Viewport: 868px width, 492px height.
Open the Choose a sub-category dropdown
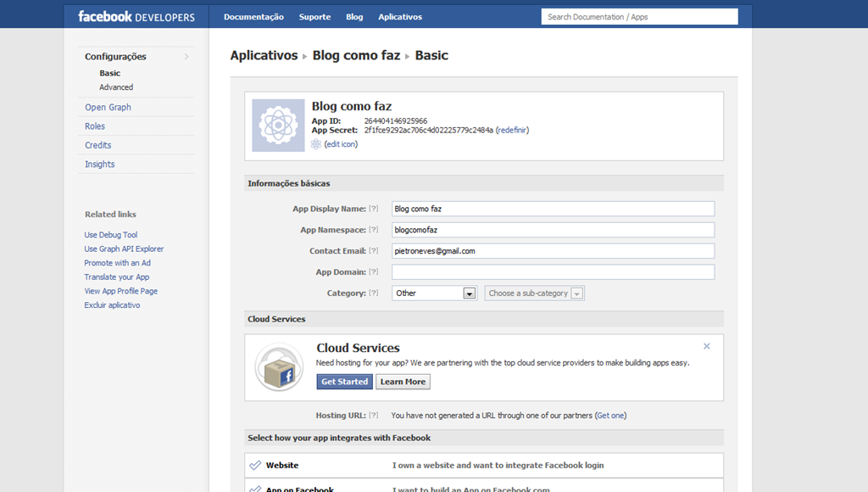tap(535, 294)
